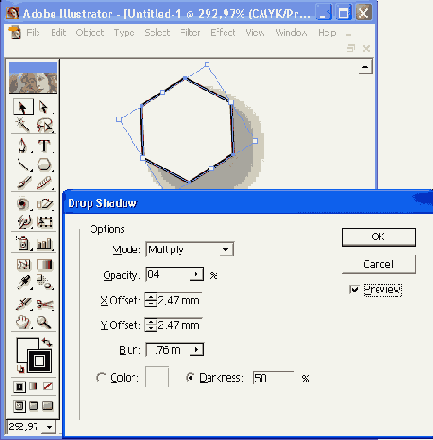Screen dimensions: 433x440
Task: Select the Color radio button
Action: pyautogui.click(x=101, y=378)
